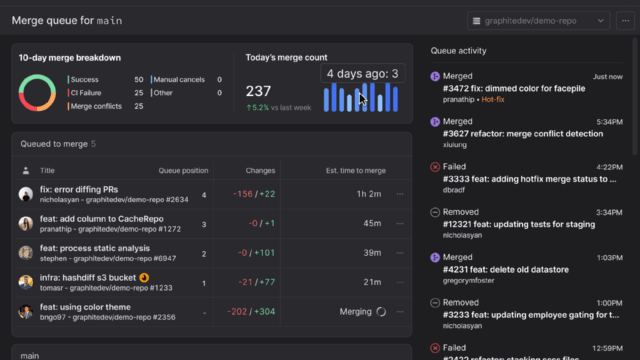Sort by Title column header
This screenshot has width=640, height=360.
coord(47,171)
